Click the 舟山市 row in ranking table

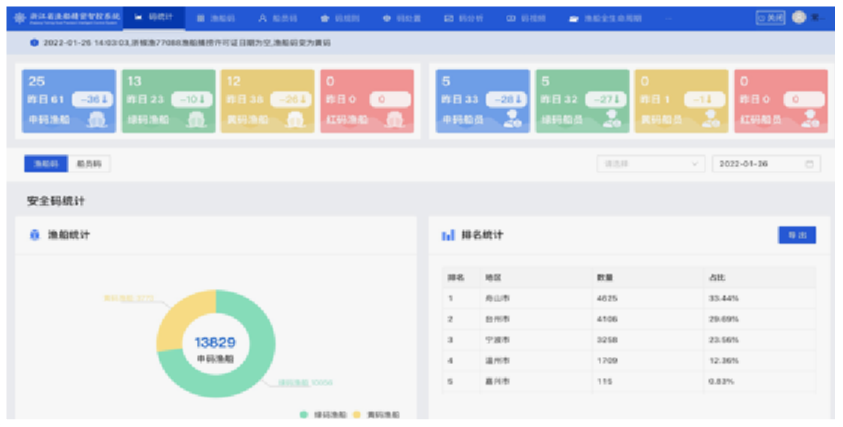[x=628, y=297]
